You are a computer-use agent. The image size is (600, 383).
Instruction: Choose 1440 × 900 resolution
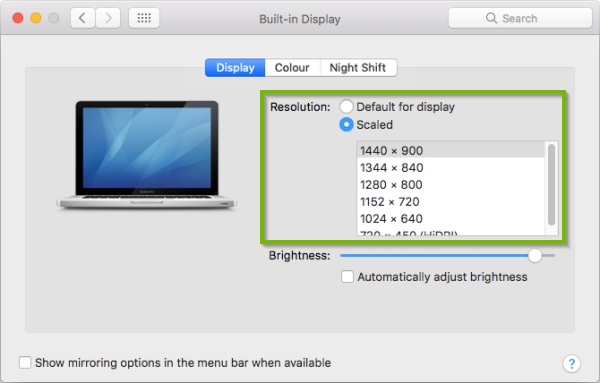450,150
